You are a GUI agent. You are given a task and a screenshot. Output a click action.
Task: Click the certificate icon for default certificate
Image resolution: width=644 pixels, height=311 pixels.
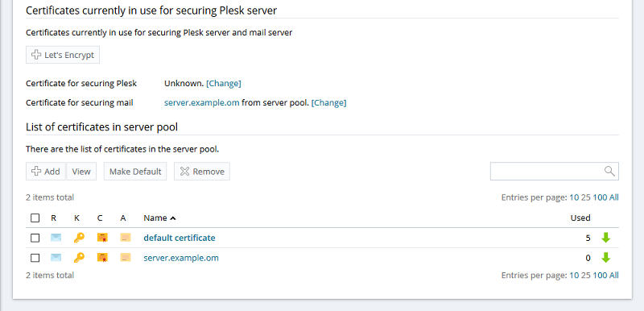coord(102,238)
